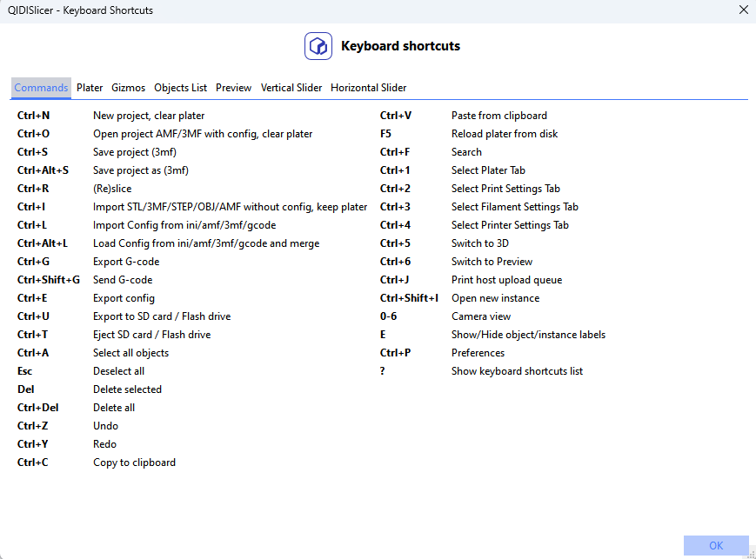
Task: Click the Ctrl+Shift+I shortcut label
Action: coord(409,298)
